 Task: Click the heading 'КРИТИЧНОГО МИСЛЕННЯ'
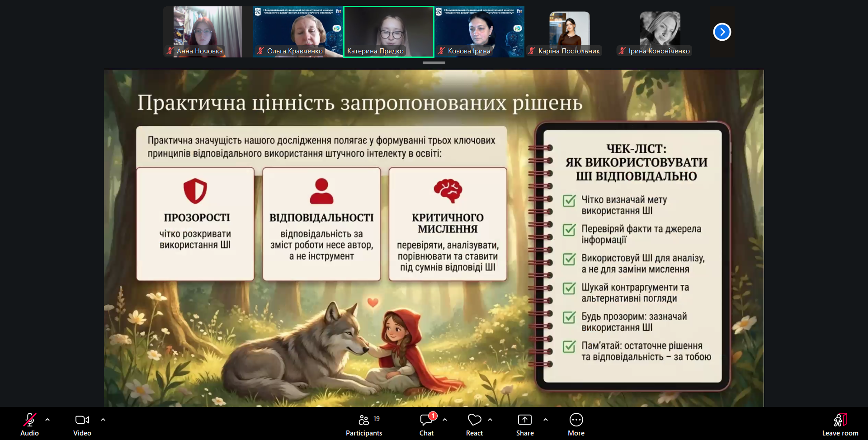448,223
